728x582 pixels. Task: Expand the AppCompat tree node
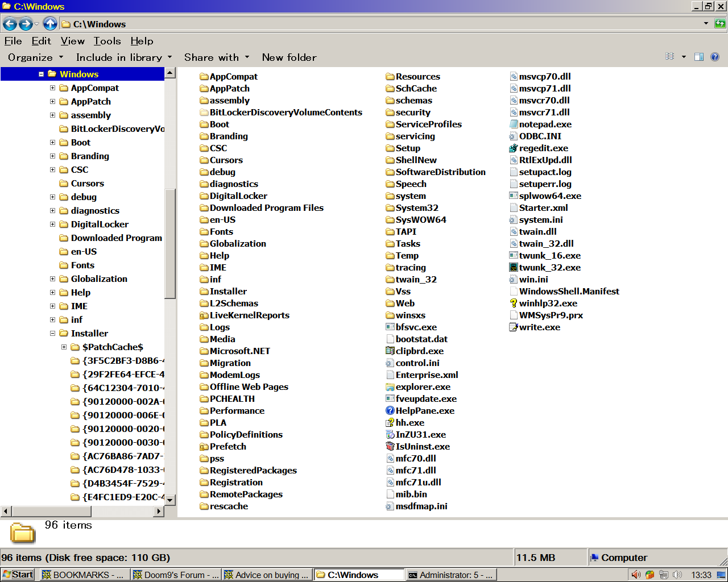point(52,88)
